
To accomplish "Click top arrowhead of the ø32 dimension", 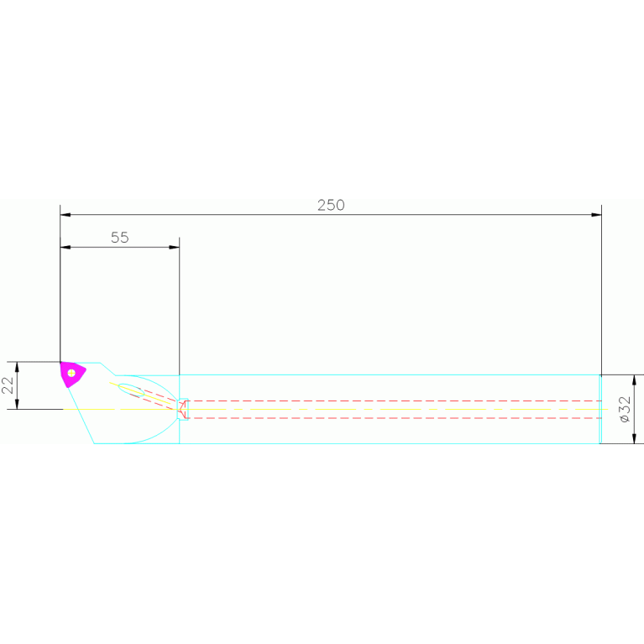I will 634,380.
